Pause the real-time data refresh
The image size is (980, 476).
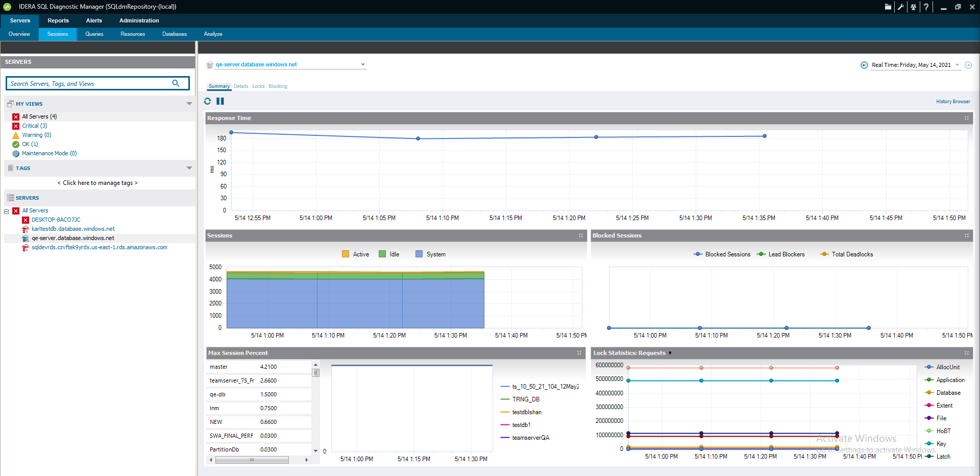click(220, 101)
